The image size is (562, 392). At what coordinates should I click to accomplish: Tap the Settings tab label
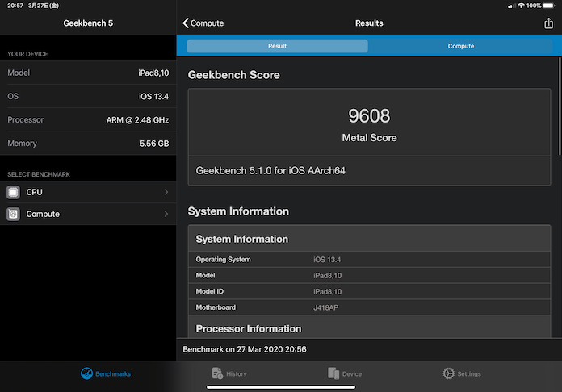click(469, 373)
